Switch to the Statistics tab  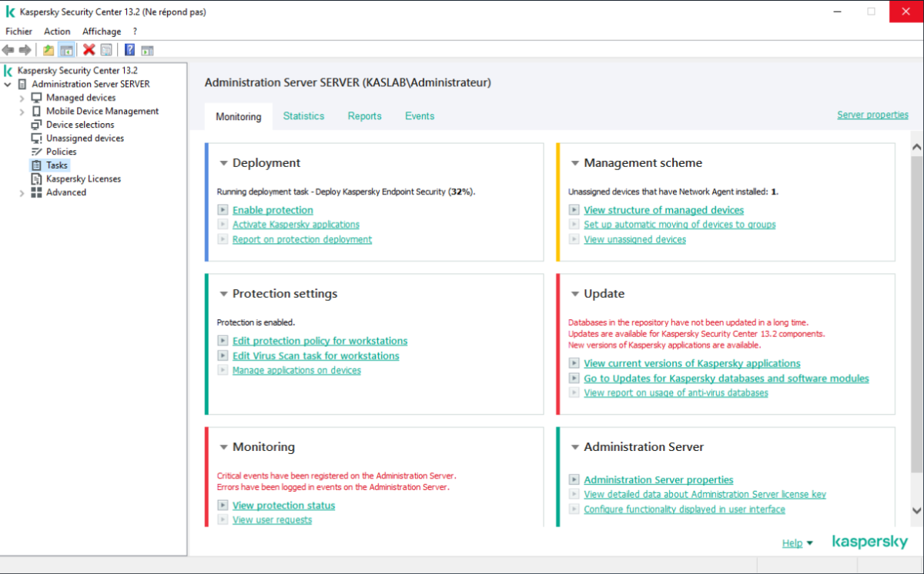pos(303,116)
